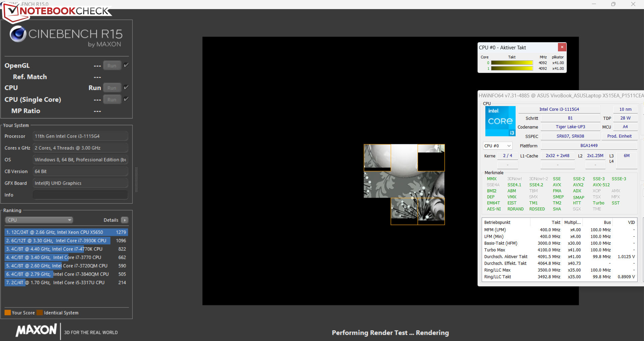Click the Ring/LLC Takt row
644x341 pixels.
pos(559,277)
